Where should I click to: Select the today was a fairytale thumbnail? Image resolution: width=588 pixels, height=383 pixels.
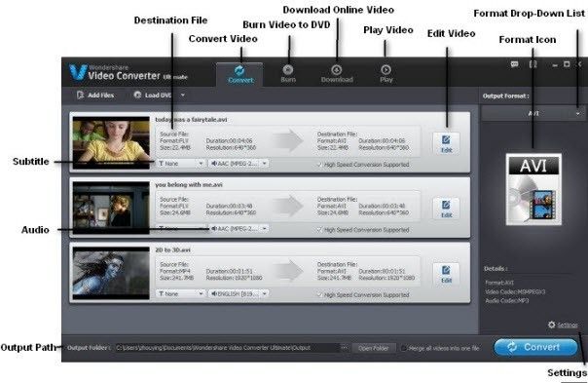pyautogui.click(x=111, y=142)
